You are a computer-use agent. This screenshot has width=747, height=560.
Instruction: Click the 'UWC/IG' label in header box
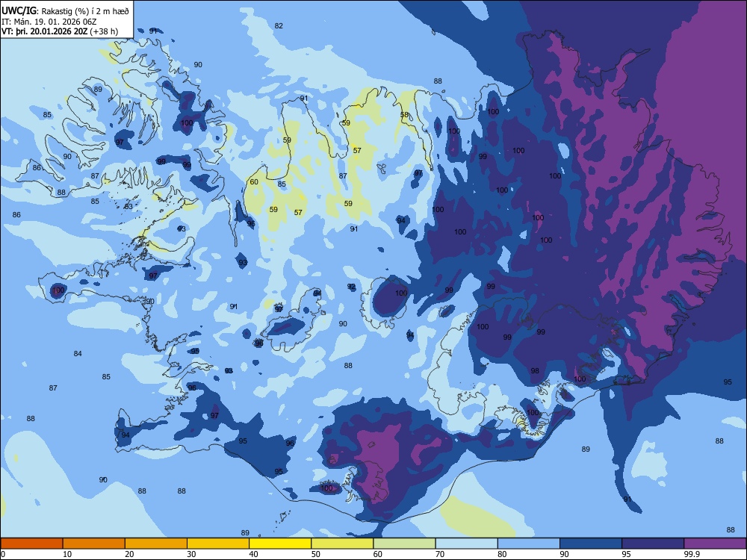tap(19, 11)
